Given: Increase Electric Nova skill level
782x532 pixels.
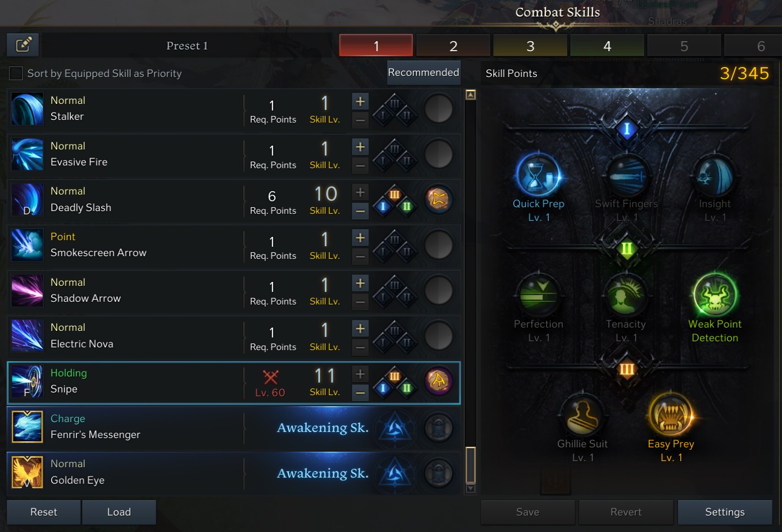Looking at the screenshot, I should click(x=360, y=329).
